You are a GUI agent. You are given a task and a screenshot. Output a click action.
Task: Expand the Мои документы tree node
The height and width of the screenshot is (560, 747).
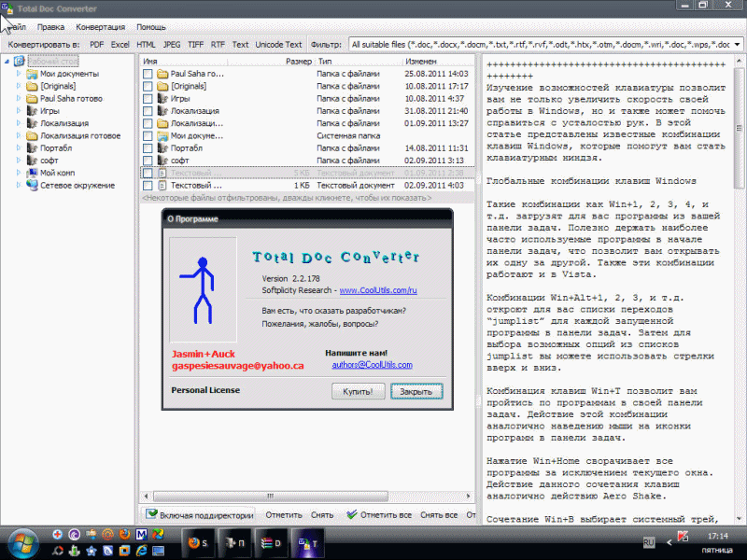click(19, 74)
